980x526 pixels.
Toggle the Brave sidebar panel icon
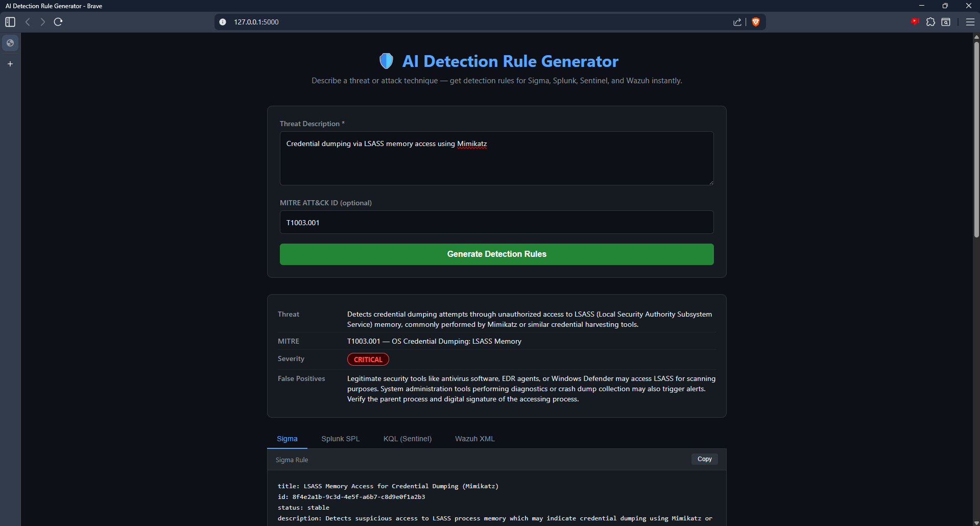point(10,22)
